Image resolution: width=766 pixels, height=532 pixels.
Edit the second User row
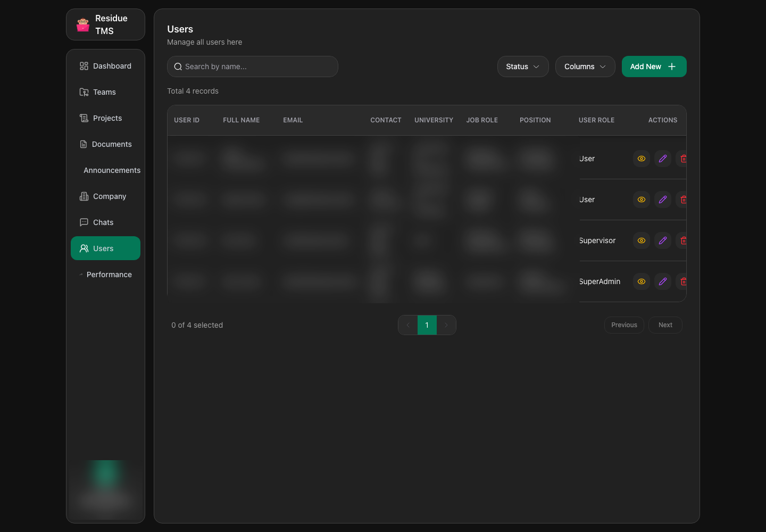click(x=663, y=199)
